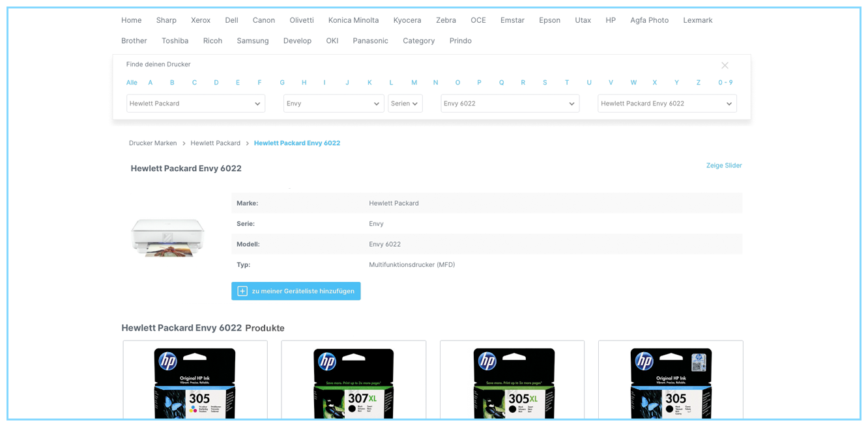Open the Agfa Photo menu
Screen dimensions: 868x427
pos(649,20)
